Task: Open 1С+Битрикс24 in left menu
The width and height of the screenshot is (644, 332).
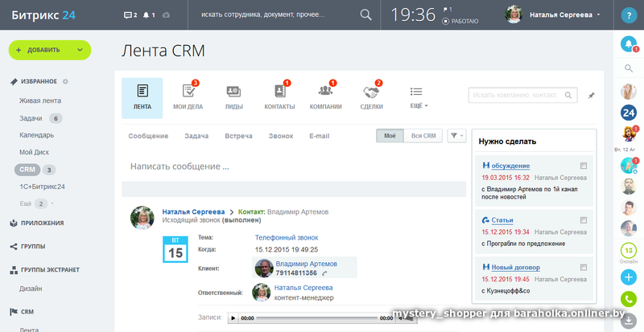Action: tap(43, 186)
